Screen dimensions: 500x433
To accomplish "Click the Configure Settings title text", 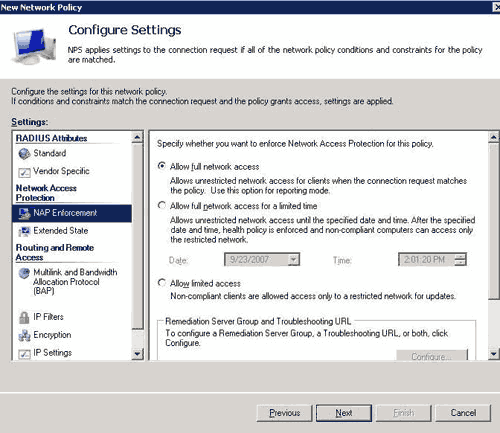I will click(x=125, y=30).
